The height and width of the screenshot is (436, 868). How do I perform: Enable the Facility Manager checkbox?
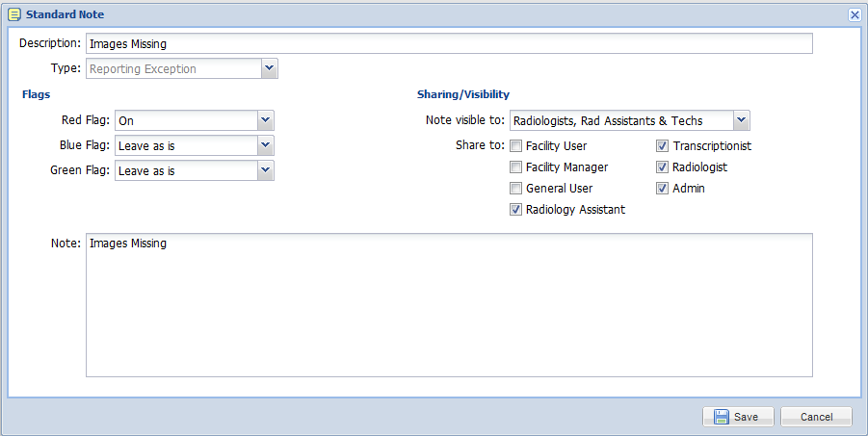click(x=516, y=167)
